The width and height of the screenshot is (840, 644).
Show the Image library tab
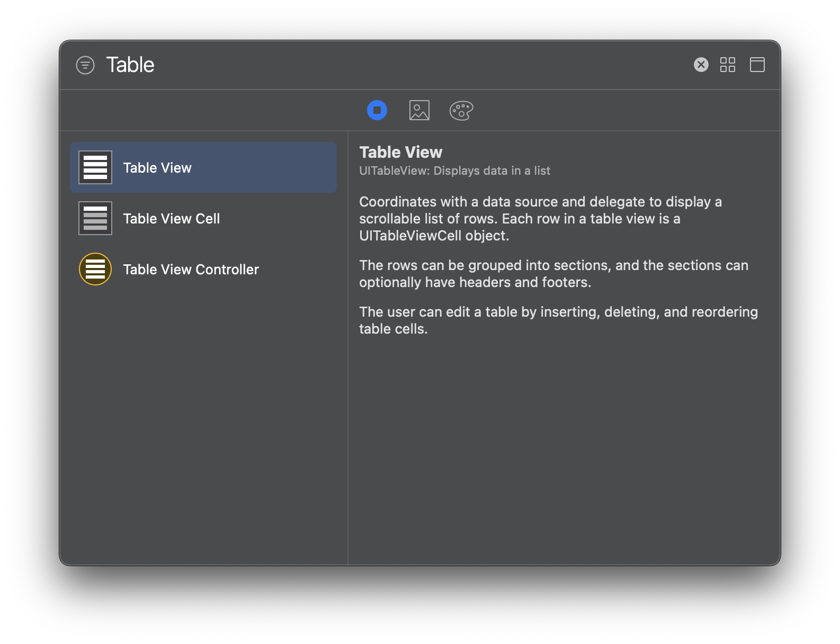coord(419,110)
